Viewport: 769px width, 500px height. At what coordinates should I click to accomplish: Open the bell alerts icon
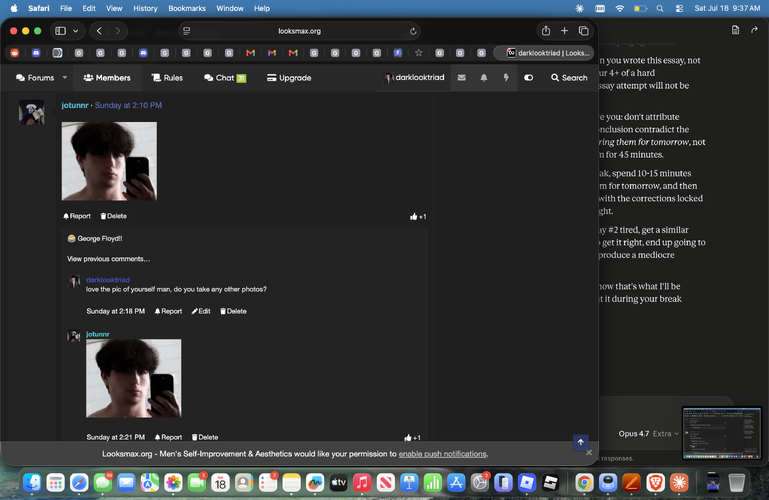(x=484, y=77)
